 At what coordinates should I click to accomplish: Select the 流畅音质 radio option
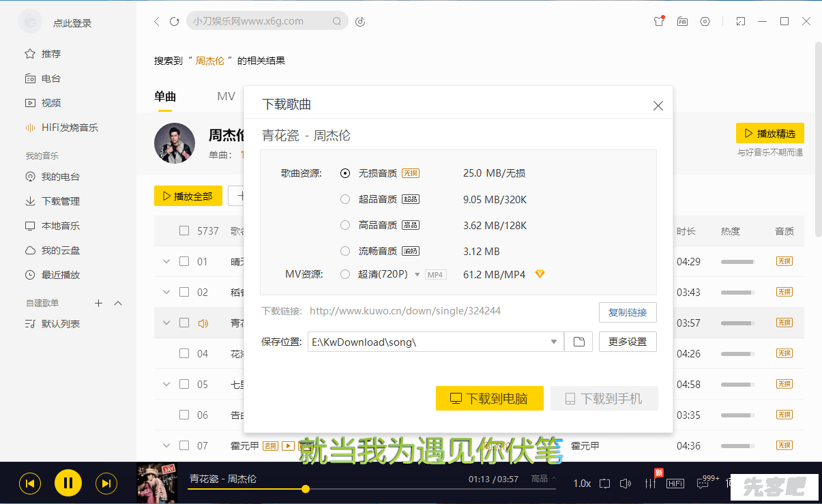(345, 251)
